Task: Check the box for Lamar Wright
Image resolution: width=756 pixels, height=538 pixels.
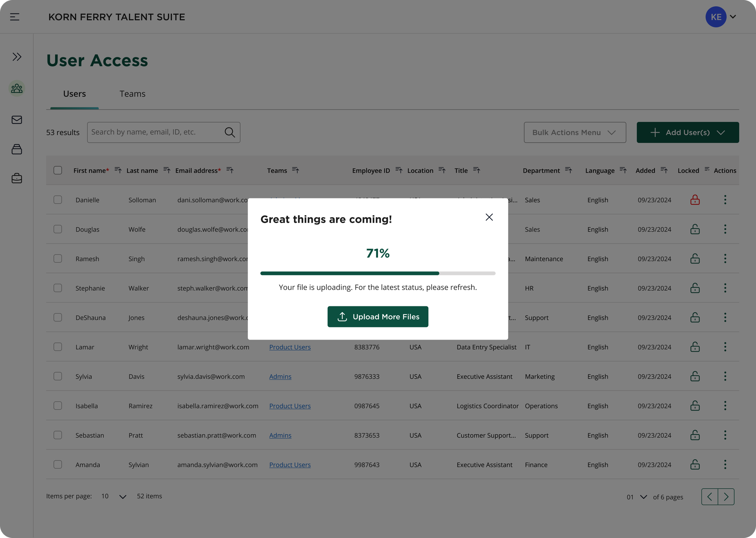Action: (58, 347)
